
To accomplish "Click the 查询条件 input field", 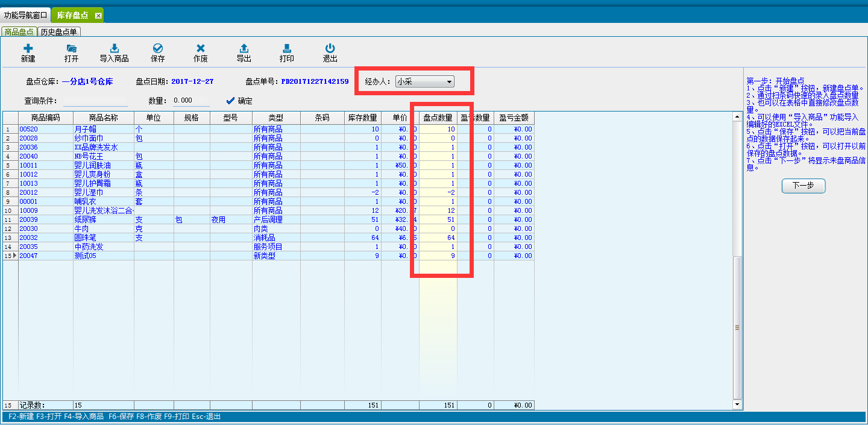I will click(x=95, y=101).
